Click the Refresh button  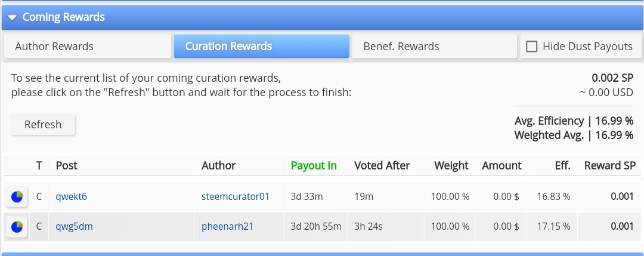[x=43, y=125]
